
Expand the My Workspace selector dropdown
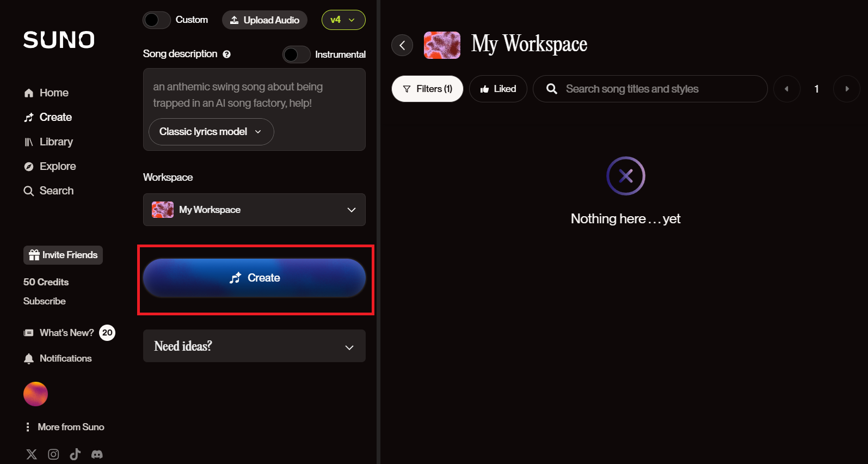click(254, 210)
